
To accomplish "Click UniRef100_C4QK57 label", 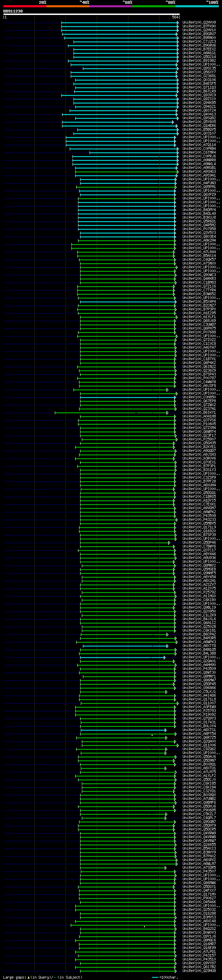I will coord(199,259).
